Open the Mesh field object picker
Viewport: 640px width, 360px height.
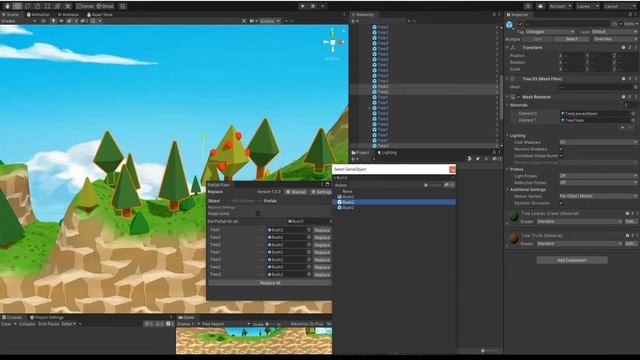636,87
